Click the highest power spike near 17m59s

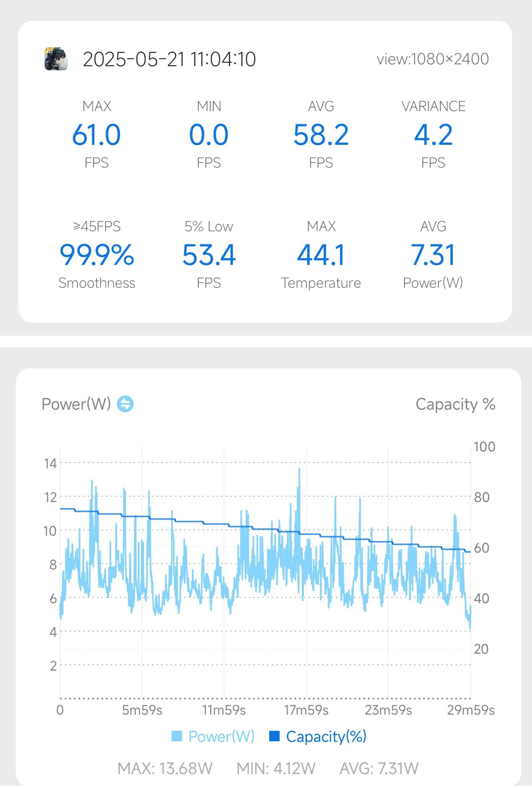coord(299,469)
